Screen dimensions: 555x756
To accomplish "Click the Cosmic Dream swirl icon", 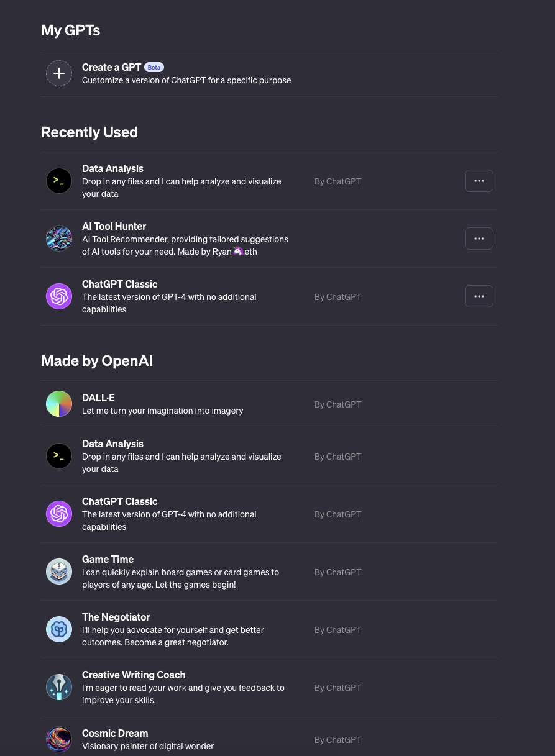I will point(59,739).
